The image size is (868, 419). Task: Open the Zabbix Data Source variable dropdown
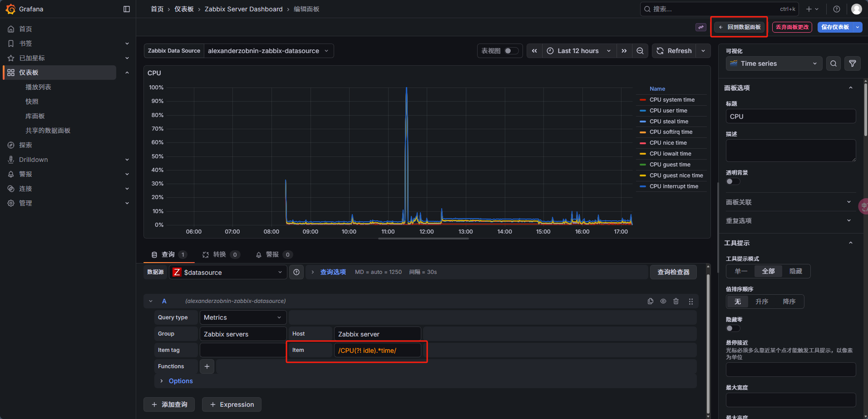269,51
